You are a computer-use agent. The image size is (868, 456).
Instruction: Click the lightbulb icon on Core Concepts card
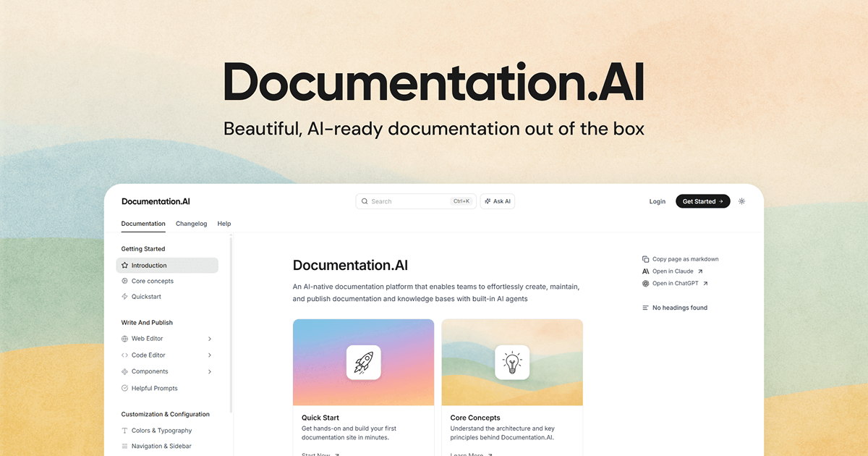click(512, 362)
